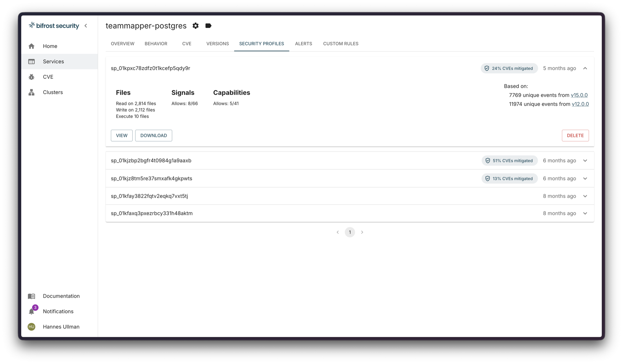Collapse profile sp_01kpxc78zdfz0t1kcefp5qdy9r

click(585, 69)
